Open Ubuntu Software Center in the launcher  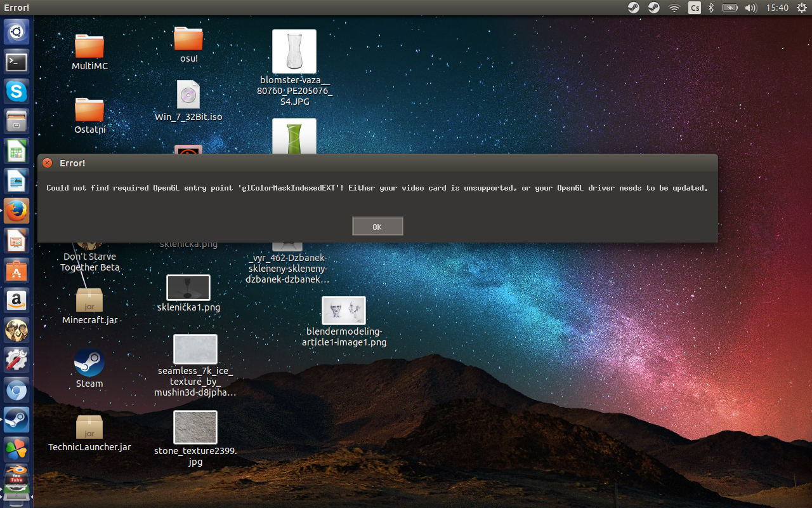[16, 271]
